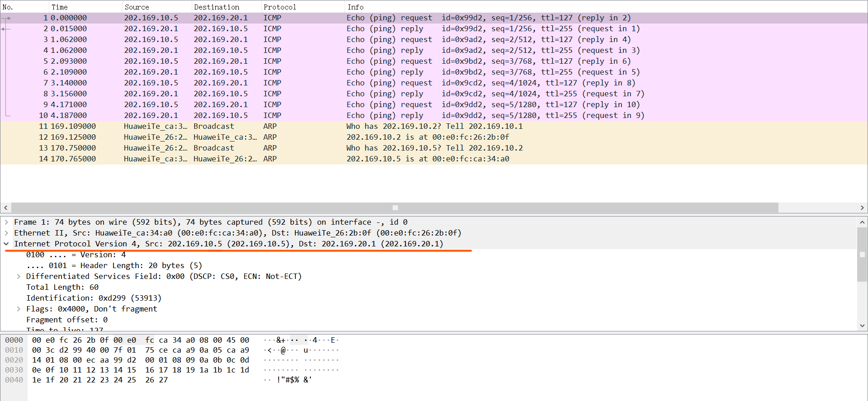The height and width of the screenshot is (401, 868).
Task: Collapse the Internet Protocol Version 4 section
Action: [6, 244]
